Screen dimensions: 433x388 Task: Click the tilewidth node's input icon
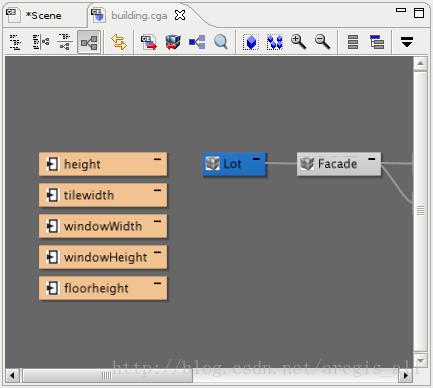(52, 195)
